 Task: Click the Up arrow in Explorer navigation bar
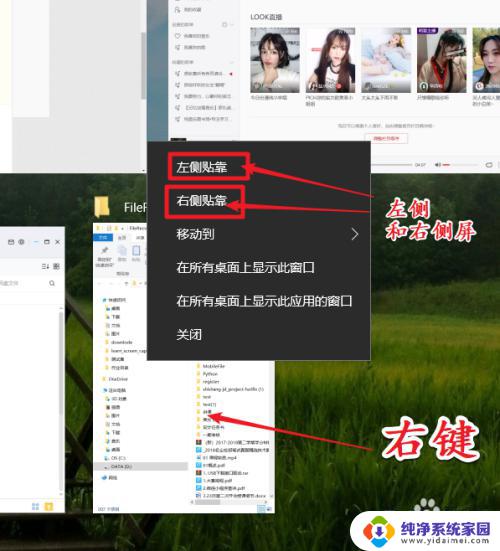126,283
